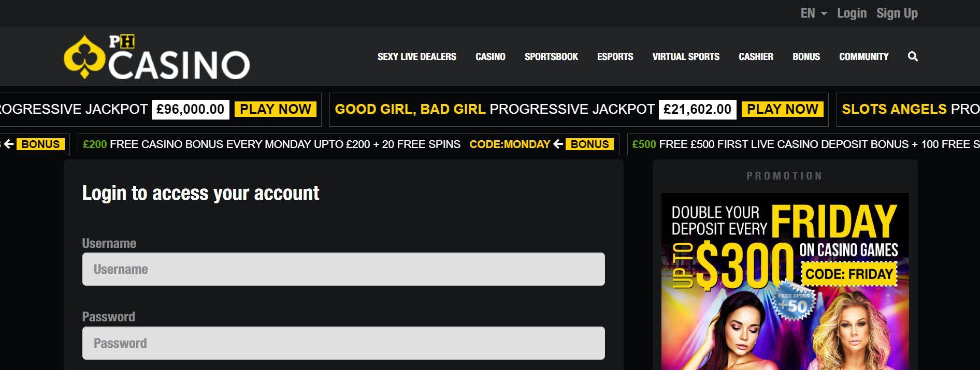
Task: Click the £21,602.00 jackpot amount
Action: click(x=698, y=109)
